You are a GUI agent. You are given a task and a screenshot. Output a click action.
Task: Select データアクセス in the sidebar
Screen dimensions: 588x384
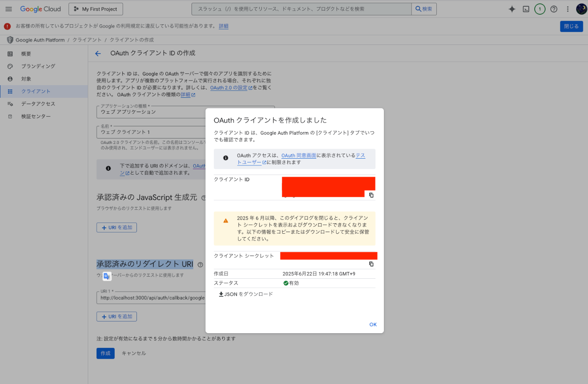(44, 104)
